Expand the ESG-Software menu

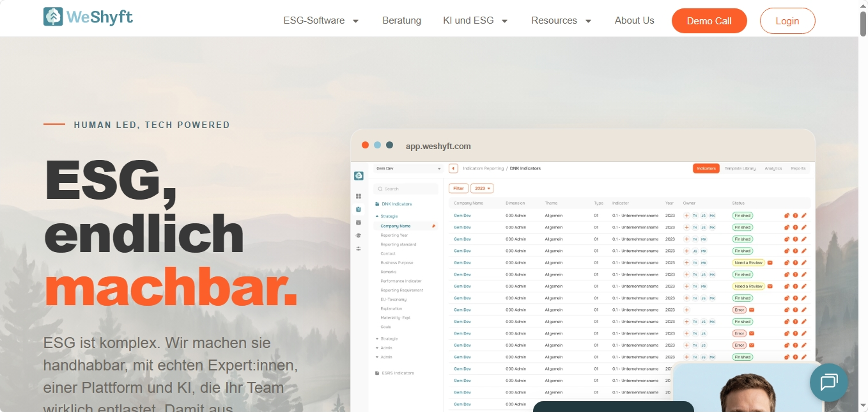[322, 20]
